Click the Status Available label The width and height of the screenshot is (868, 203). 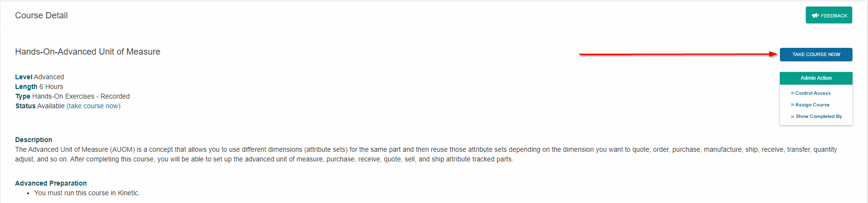tap(40, 106)
